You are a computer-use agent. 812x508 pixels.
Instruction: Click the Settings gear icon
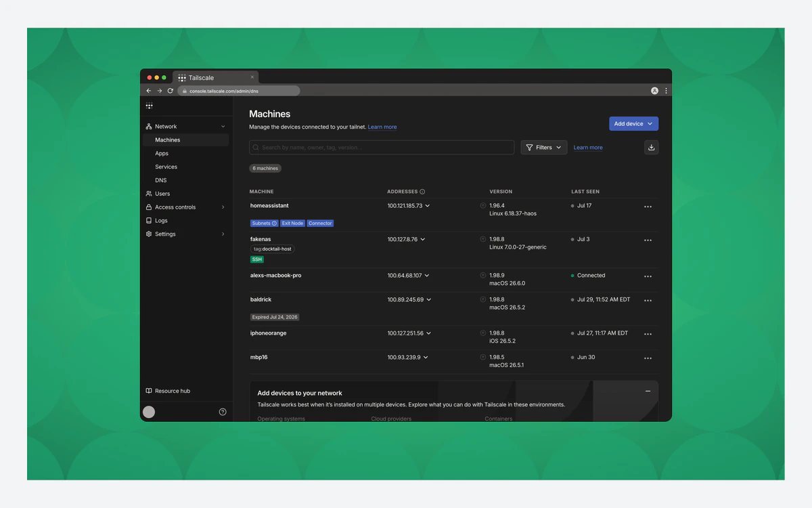tap(149, 234)
